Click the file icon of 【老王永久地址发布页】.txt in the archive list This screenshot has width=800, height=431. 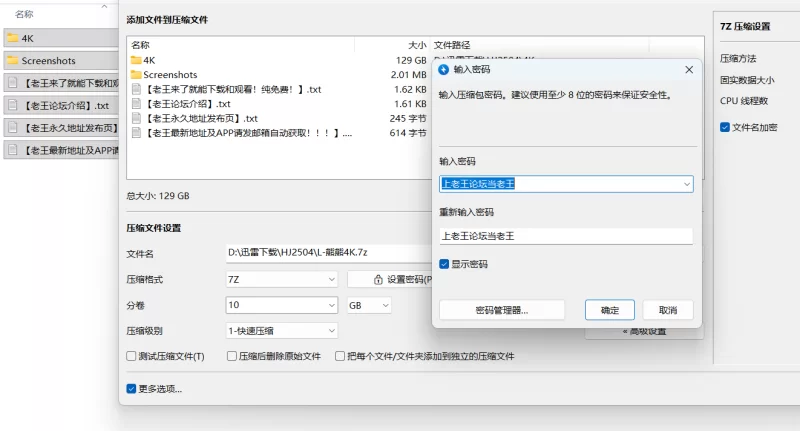[136, 118]
